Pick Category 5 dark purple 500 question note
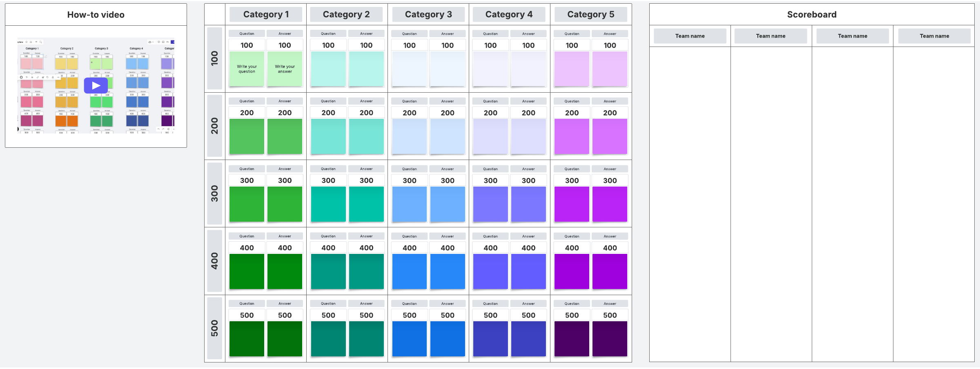Screen dimensions: 980x369 pyautogui.click(x=572, y=339)
